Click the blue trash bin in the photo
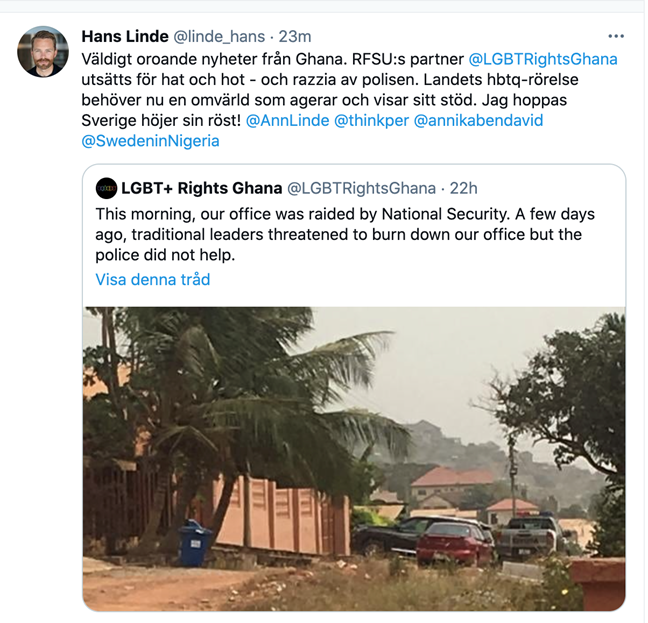The image size is (648, 623). point(191,543)
